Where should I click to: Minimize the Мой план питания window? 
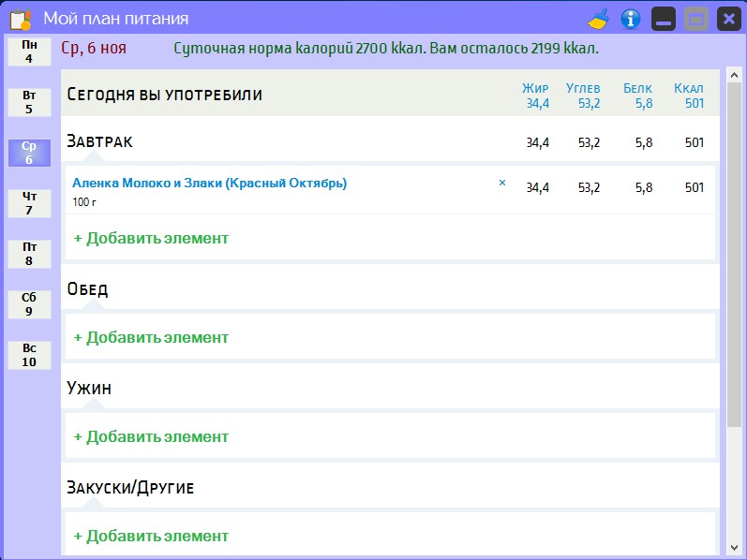pos(664,20)
